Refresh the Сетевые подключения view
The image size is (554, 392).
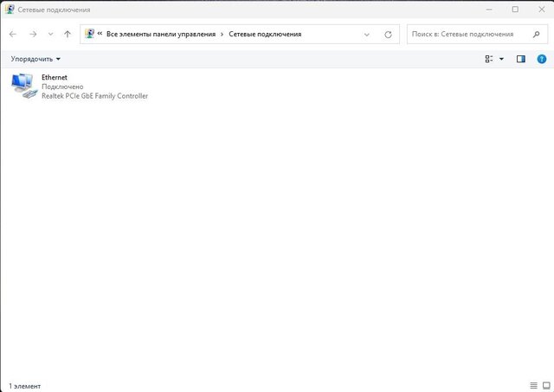pos(388,35)
